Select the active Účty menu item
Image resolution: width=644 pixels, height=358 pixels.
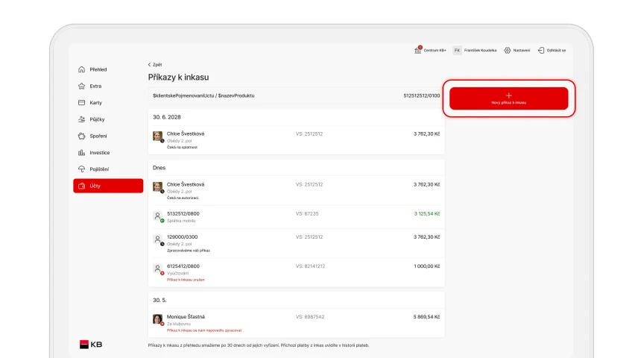(x=108, y=186)
